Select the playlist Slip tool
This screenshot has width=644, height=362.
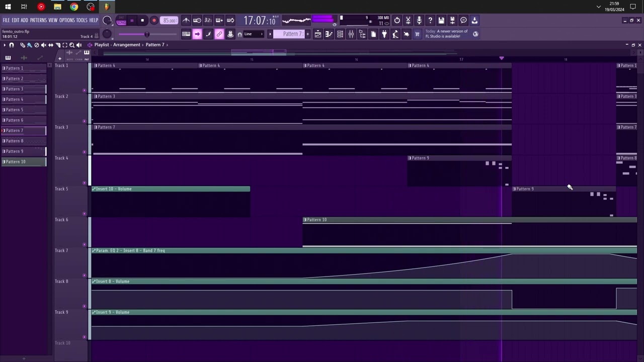coord(51,45)
